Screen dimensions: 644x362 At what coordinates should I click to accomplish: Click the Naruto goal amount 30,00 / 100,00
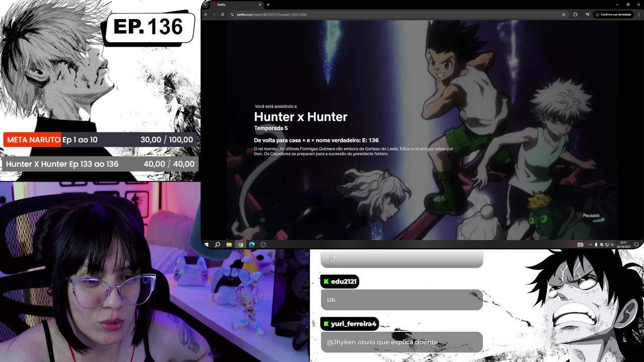coord(167,140)
